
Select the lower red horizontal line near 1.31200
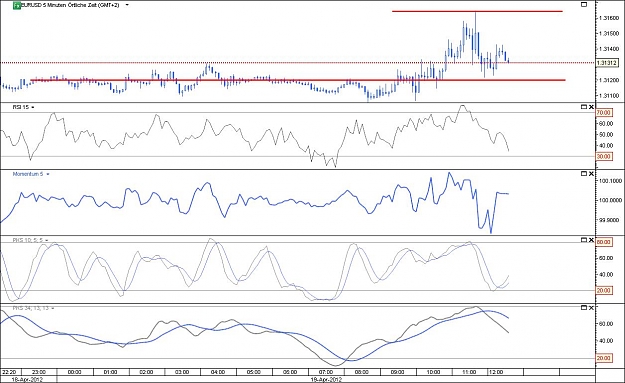click(298, 80)
